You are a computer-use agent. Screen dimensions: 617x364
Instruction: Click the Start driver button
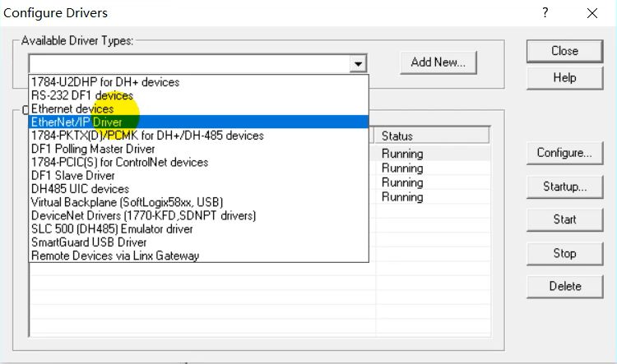click(x=564, y=219)
